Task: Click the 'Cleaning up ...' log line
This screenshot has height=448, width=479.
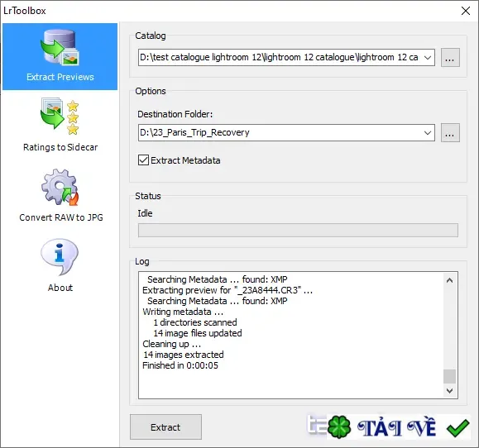Action: pyautogui.click(x=172, y=344)
